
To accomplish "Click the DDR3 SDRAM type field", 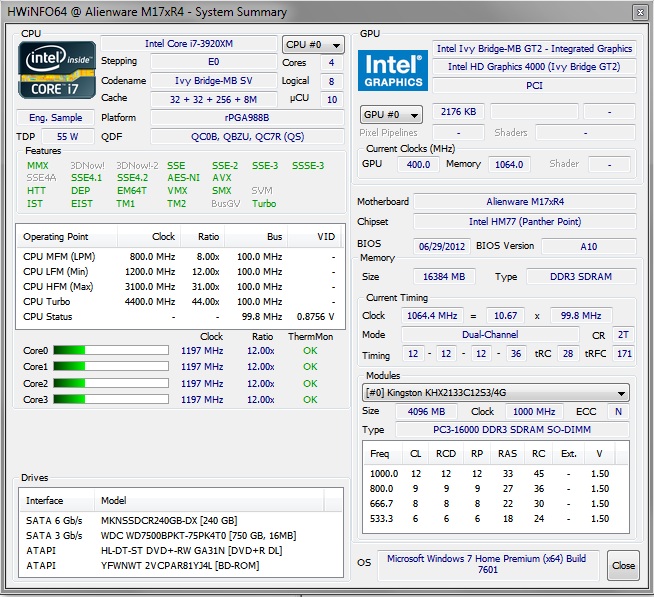I will [581, 277].
